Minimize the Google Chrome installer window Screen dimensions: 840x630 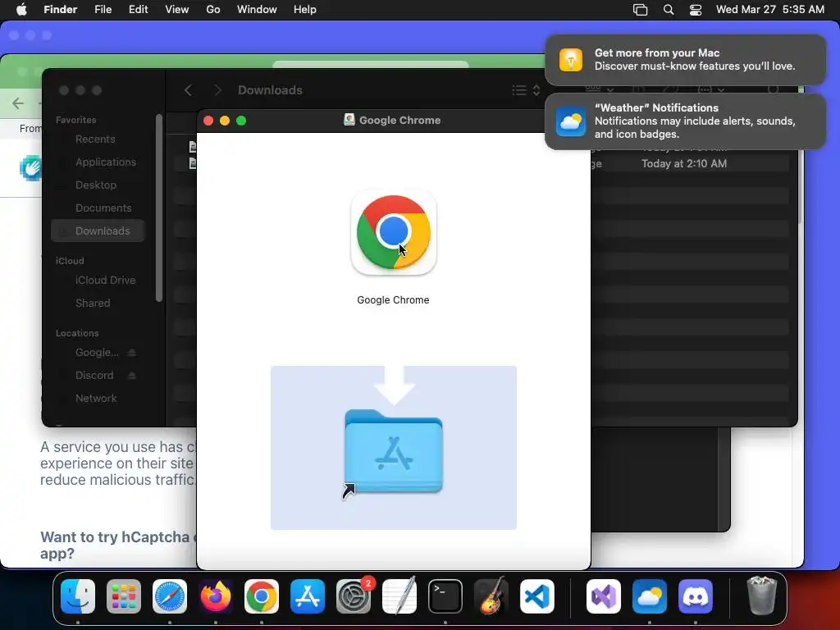pos(225,121)
